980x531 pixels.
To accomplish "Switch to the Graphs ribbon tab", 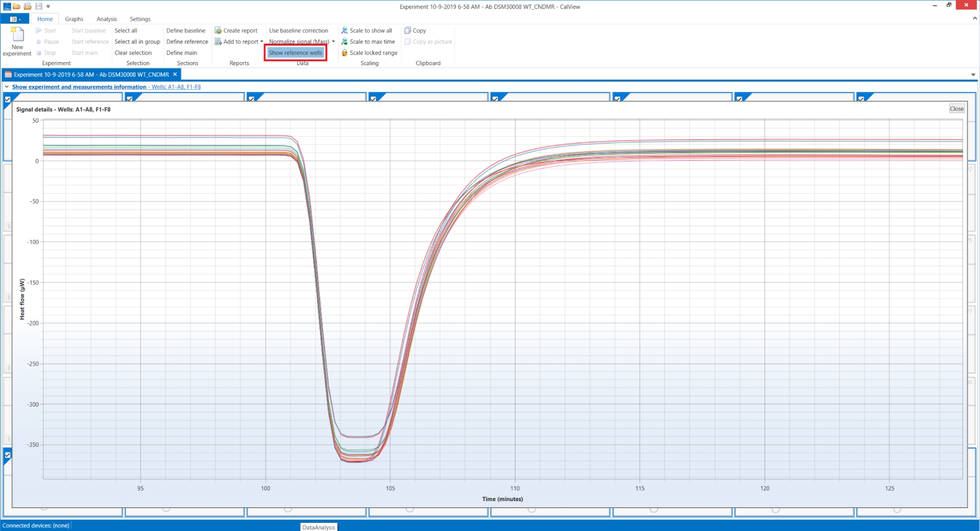I will click(74, 19).
